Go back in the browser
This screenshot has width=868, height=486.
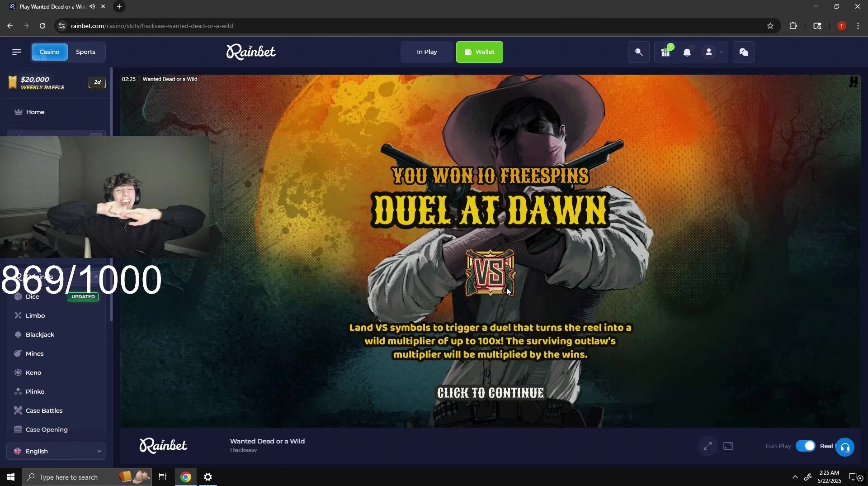pyautogui.click(x=10, y=26)
